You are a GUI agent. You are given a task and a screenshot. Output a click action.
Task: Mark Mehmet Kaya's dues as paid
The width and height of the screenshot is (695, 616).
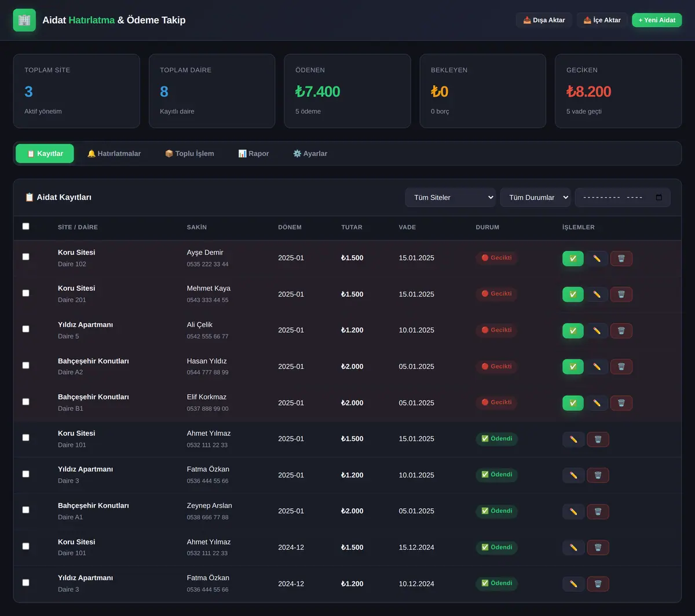tap(573, 294)
